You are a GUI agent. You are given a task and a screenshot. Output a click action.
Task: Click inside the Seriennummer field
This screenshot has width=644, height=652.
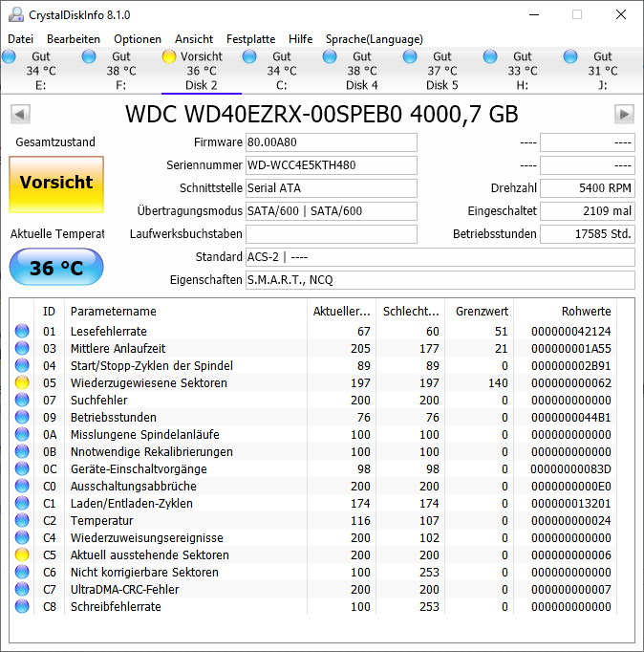click(x=332, y=165)
